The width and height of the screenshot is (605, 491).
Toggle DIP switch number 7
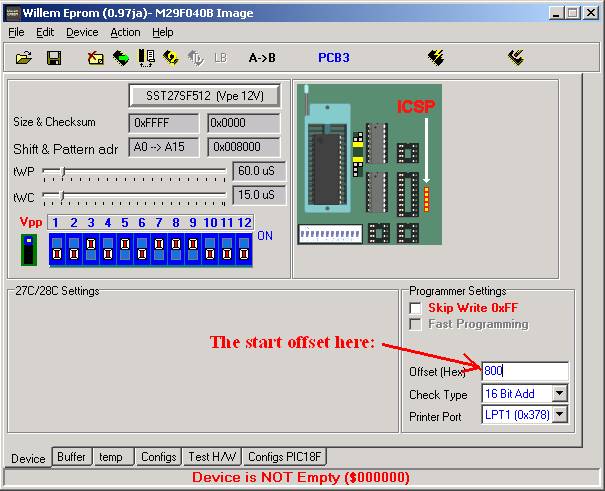point(159,249)
